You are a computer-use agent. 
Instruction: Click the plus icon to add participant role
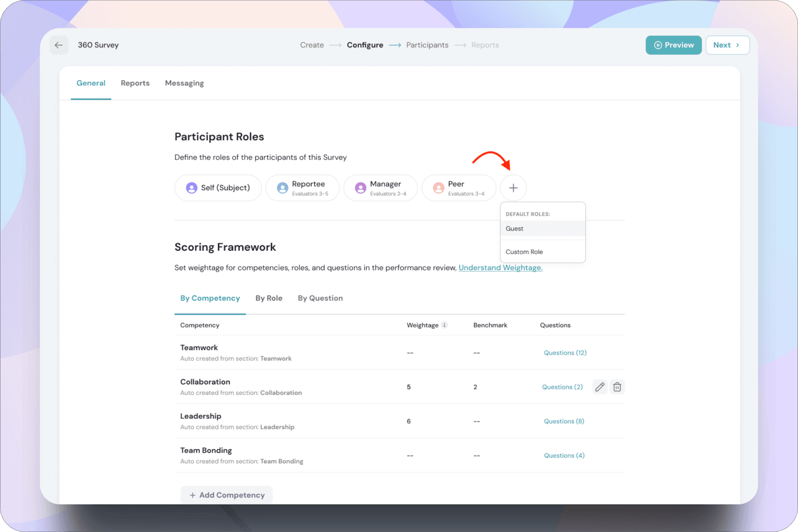(x=513, y=188)
